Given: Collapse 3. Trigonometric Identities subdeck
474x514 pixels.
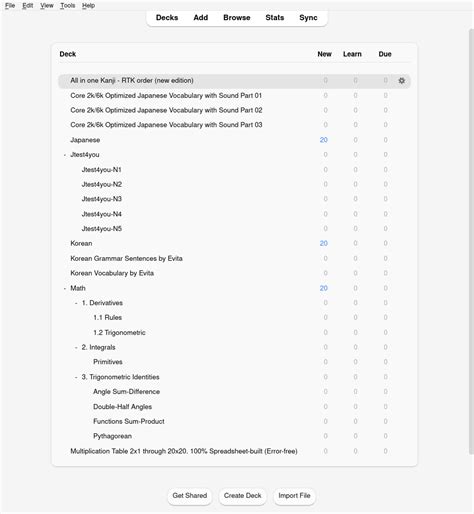Looking at the screenshot, I should pos(76,377).
